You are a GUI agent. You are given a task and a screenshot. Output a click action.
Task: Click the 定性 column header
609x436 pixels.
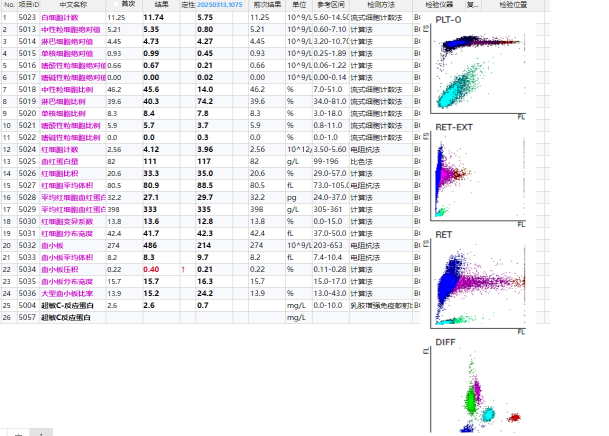(188, 5)
